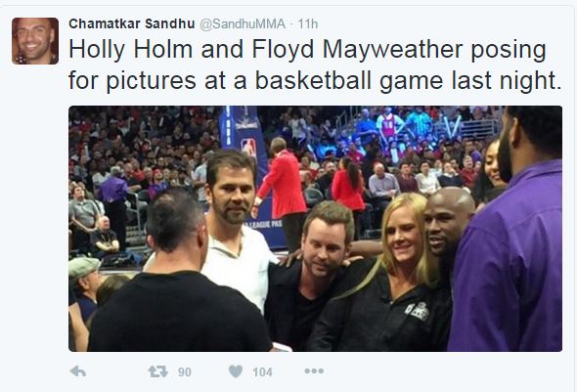
Task: Click the words basketball game in the tweet
Action: tap(349, 80)
